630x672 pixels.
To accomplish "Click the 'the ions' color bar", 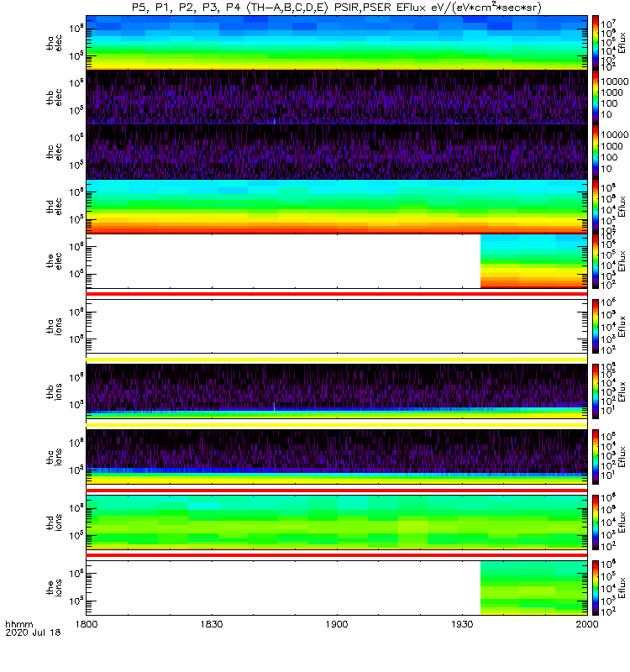I will pos(596,588).
